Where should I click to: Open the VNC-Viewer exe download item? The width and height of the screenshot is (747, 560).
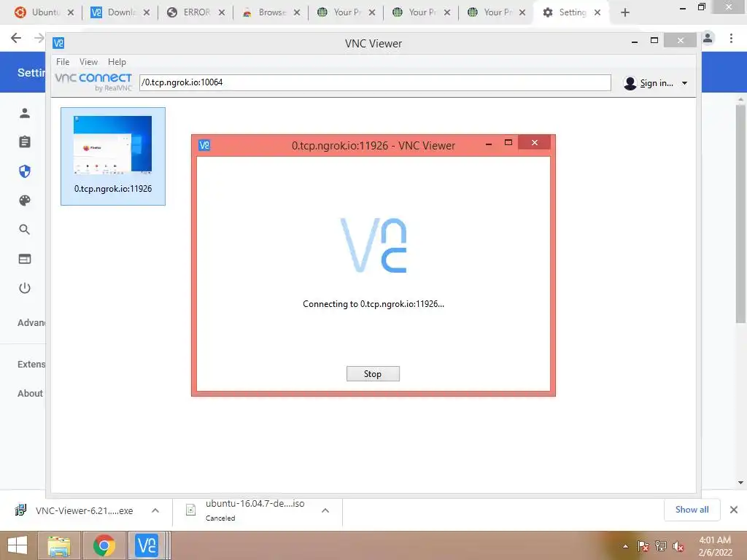coord(85,510)
